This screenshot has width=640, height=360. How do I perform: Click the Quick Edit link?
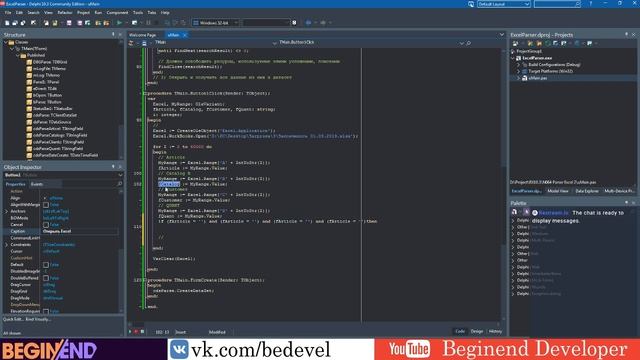point(13,319)
